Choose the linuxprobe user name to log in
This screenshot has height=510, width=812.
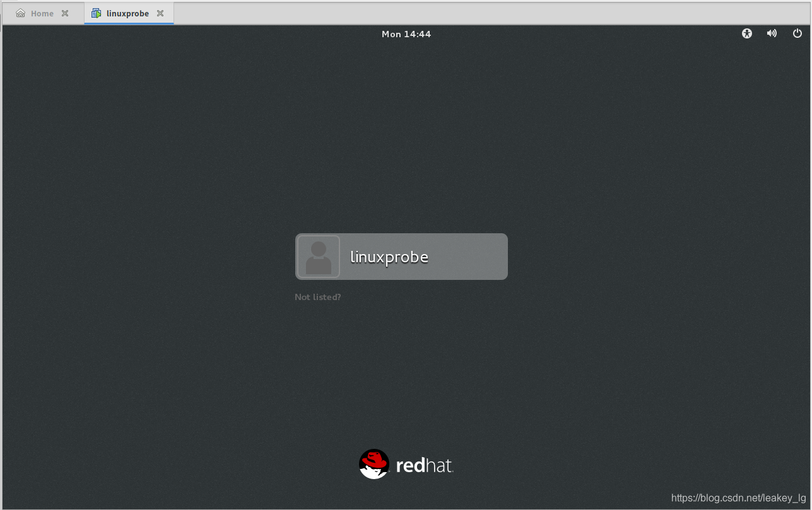click(x=389, y=257)
